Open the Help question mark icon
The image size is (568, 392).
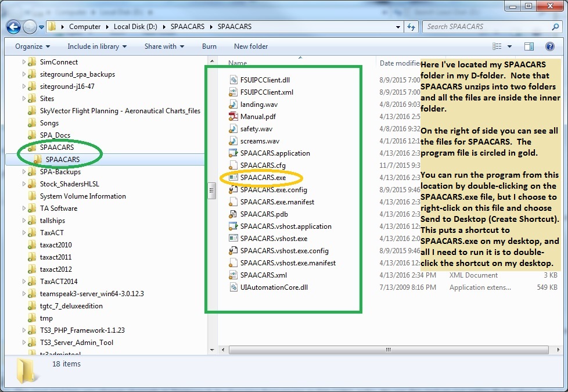point(550,46)
